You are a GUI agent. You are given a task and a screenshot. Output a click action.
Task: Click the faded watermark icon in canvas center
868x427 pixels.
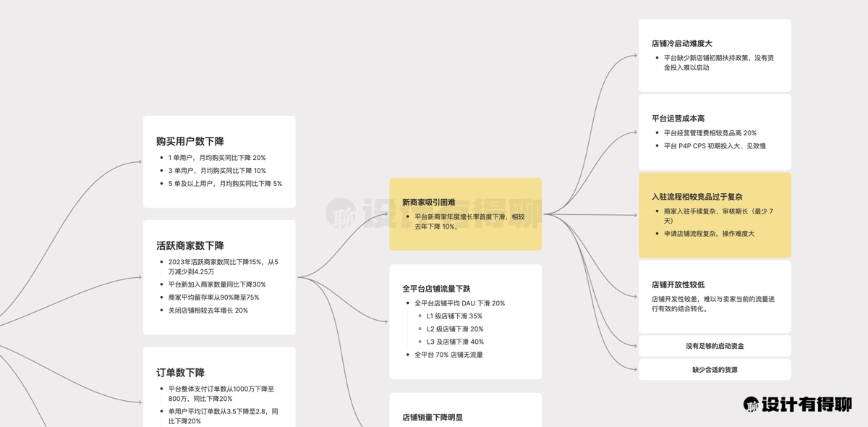tap(339, 213)
